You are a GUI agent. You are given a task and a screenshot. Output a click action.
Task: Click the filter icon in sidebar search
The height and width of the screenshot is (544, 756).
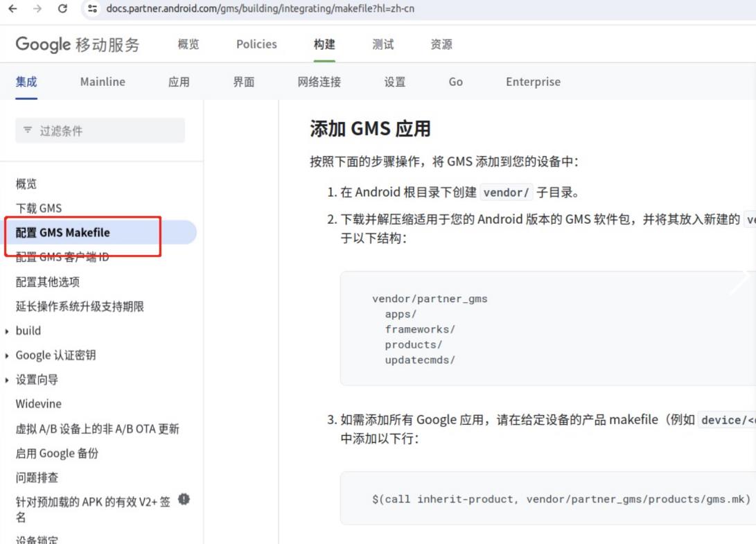28,130
